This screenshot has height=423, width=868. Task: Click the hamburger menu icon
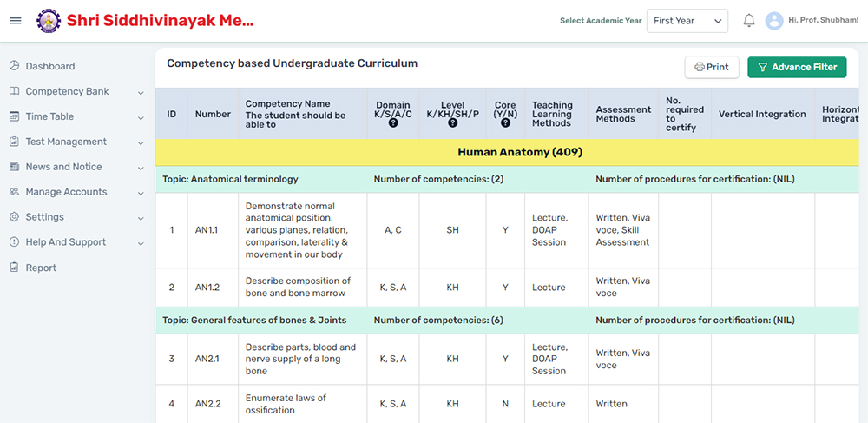(15, 21)
